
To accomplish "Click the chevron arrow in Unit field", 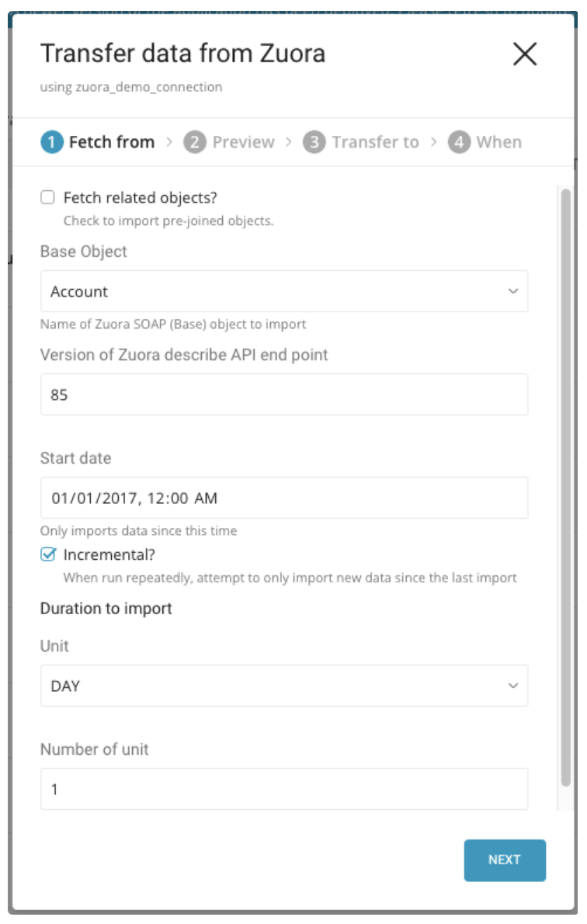I will point(512,686).
